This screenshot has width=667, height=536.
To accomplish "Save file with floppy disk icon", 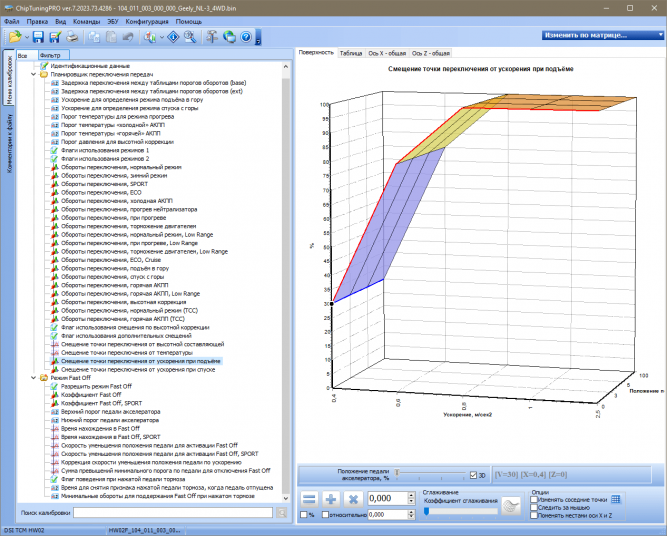I will coord(38,37).
